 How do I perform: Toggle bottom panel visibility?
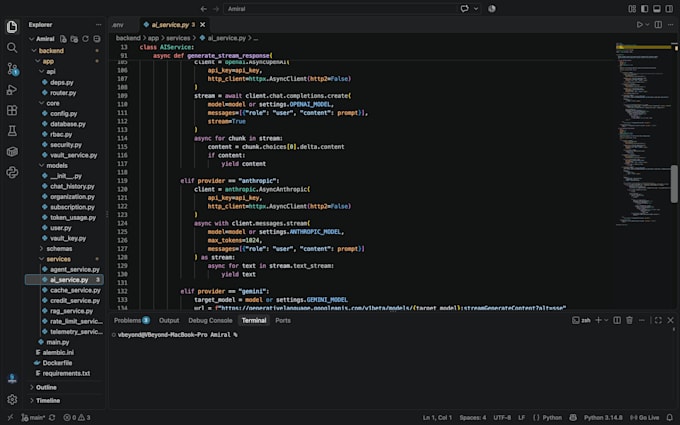point(657,9)
